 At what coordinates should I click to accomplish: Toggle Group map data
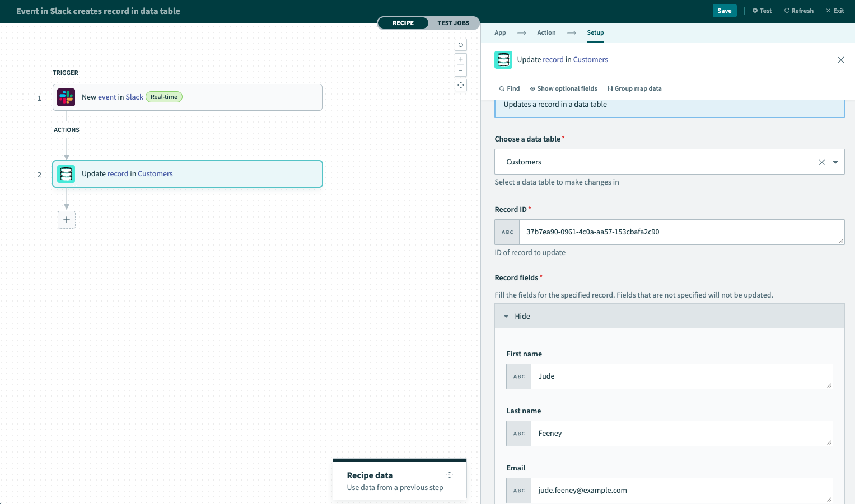(x=634, y=88)
